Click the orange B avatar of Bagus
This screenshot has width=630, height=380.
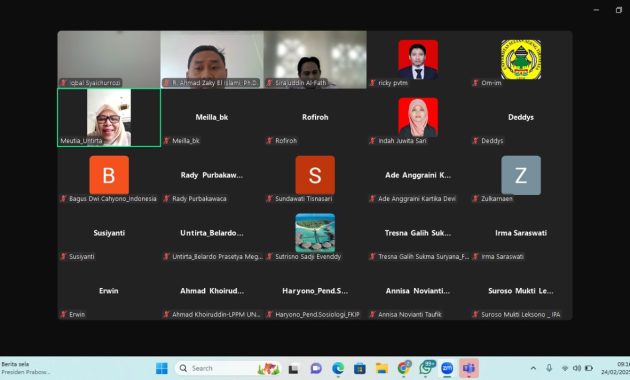pyautogui.click(x=109, y=175)
